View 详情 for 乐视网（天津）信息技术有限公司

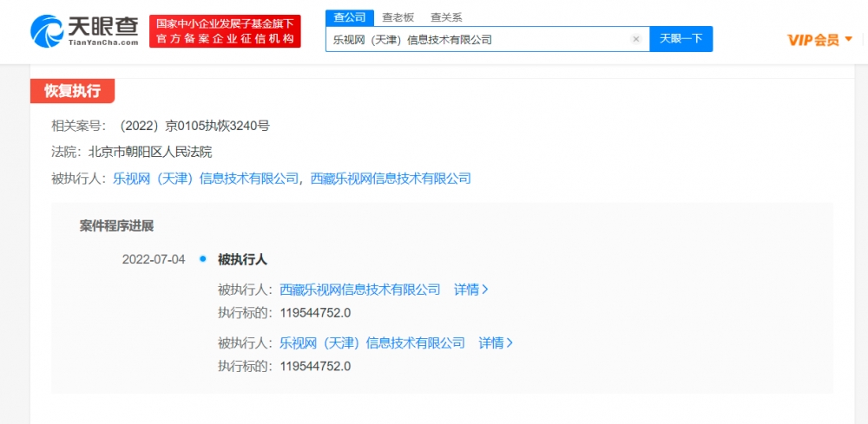(x=496, y=342)
